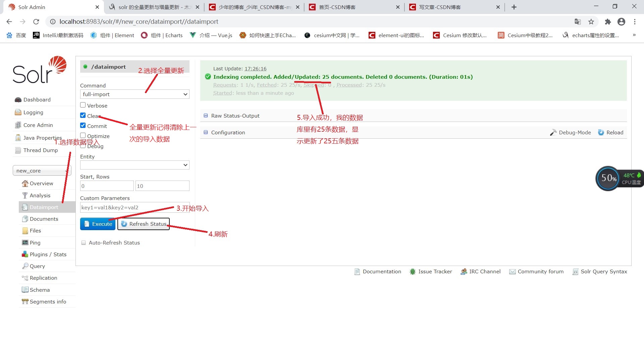Click the translate page icon
The image size is (644, 344).
click(x=578, y=22)
